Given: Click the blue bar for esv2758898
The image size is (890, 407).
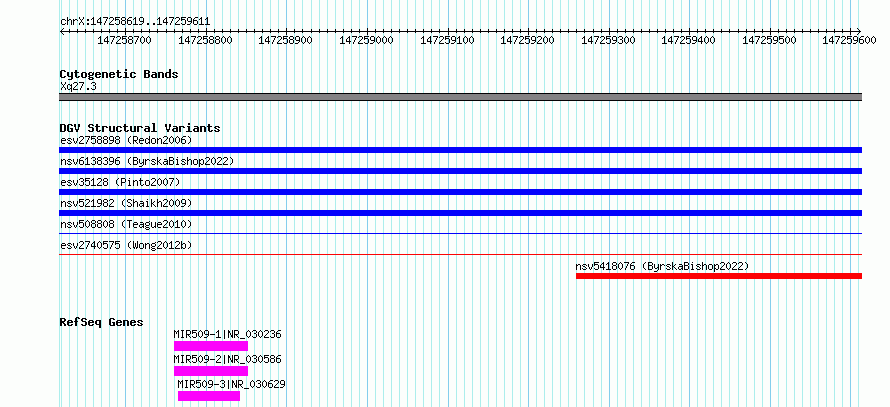Looking at the screenshot, I should (x=461, y=150).
